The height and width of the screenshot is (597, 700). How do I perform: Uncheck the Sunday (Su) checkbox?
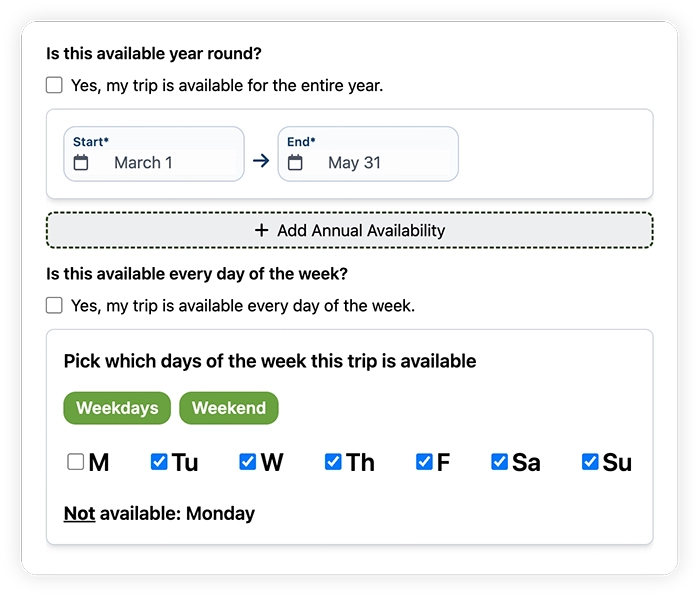coord(590,462)
